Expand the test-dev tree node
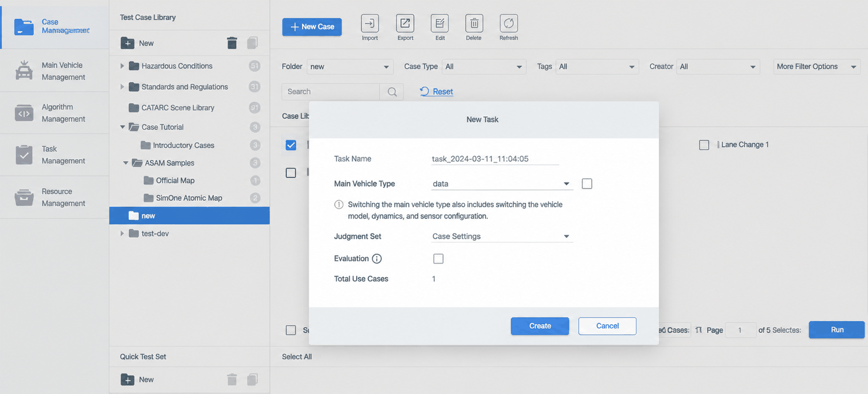 122,234
